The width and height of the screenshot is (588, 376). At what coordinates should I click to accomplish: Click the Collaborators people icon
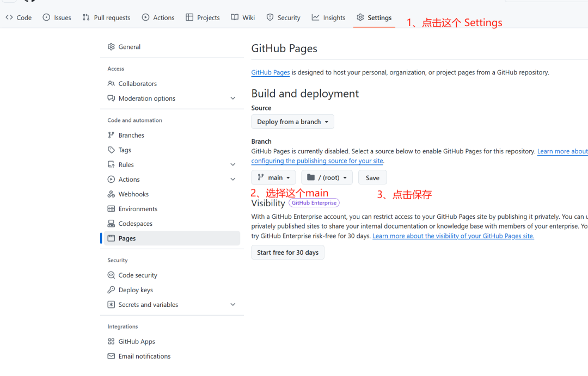click(111, 83)
